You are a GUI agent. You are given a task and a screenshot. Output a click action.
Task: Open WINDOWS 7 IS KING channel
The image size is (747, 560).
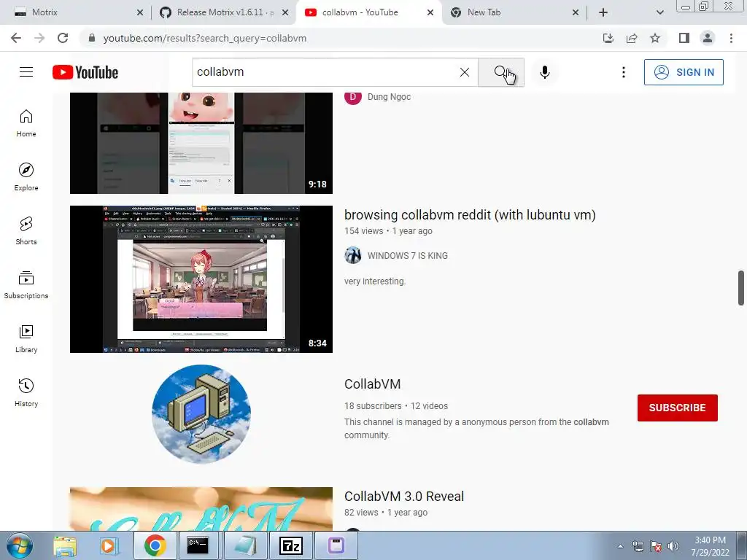click(x=407, y=256)
